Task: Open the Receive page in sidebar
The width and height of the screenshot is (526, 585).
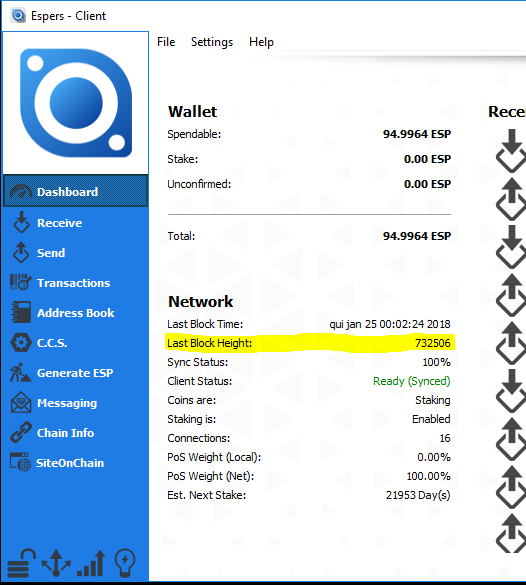Action: coord(75,222)
